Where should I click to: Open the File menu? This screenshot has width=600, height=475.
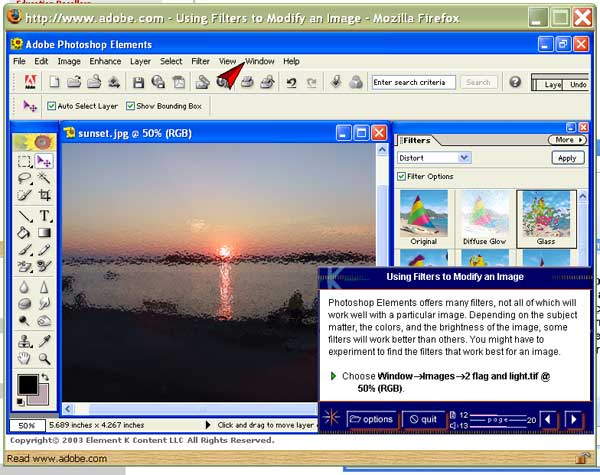click(x=19, y=61)
